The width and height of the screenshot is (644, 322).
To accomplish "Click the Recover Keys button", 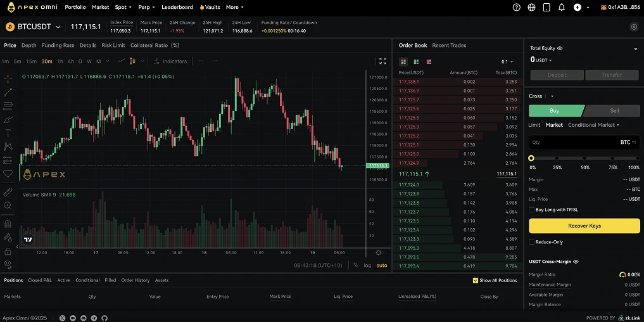I will click(584, 226).
